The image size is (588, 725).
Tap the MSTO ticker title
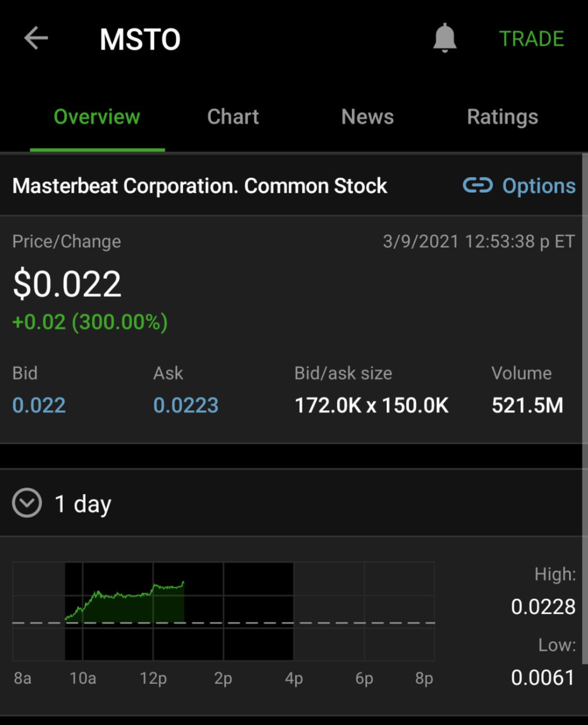(x=140, y=40)
